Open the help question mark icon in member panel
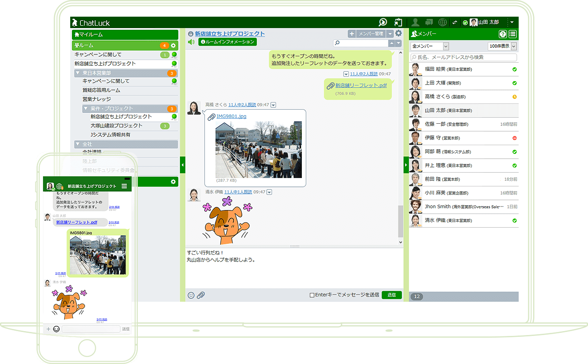The height and width of the screenshot is (364, 588). coord(503,34)
